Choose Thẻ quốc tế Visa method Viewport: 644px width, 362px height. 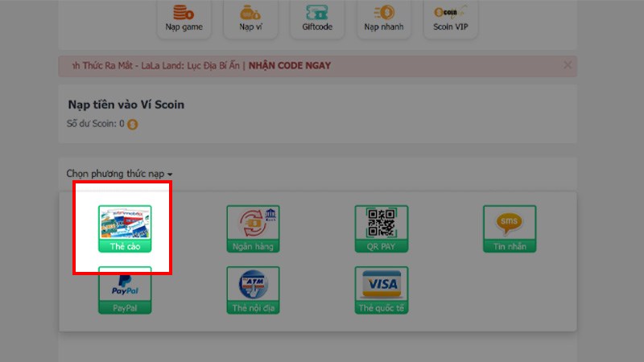pyautogui.click(x=382, y=290)
